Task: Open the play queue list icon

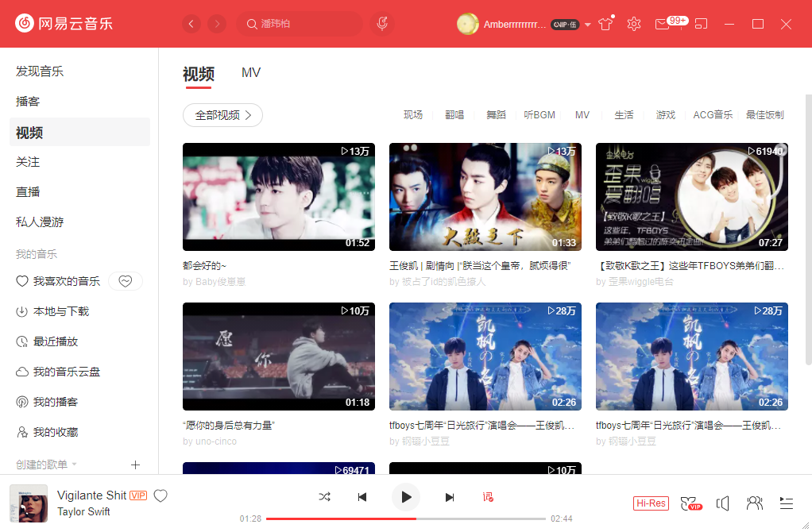Action: coord(786,503)
